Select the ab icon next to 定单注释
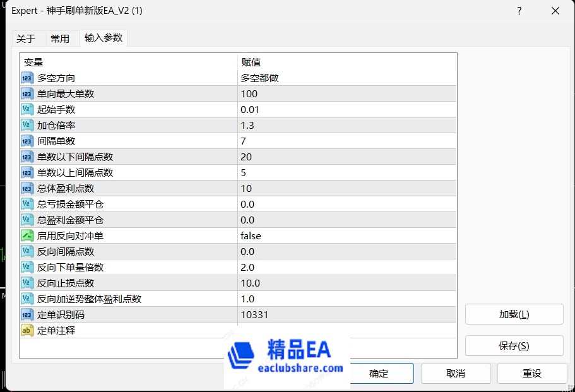Screen dimensions: 575x392 pos(27,330)
